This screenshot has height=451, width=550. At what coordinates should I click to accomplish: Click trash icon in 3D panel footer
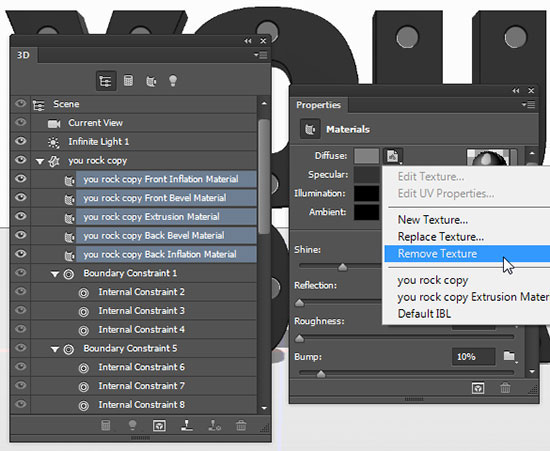pyautogui.click(x=241, y=426)
